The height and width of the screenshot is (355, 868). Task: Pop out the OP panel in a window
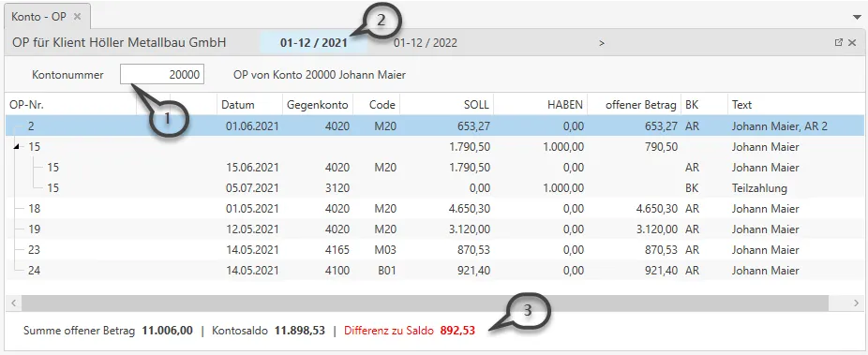point(838,42)
